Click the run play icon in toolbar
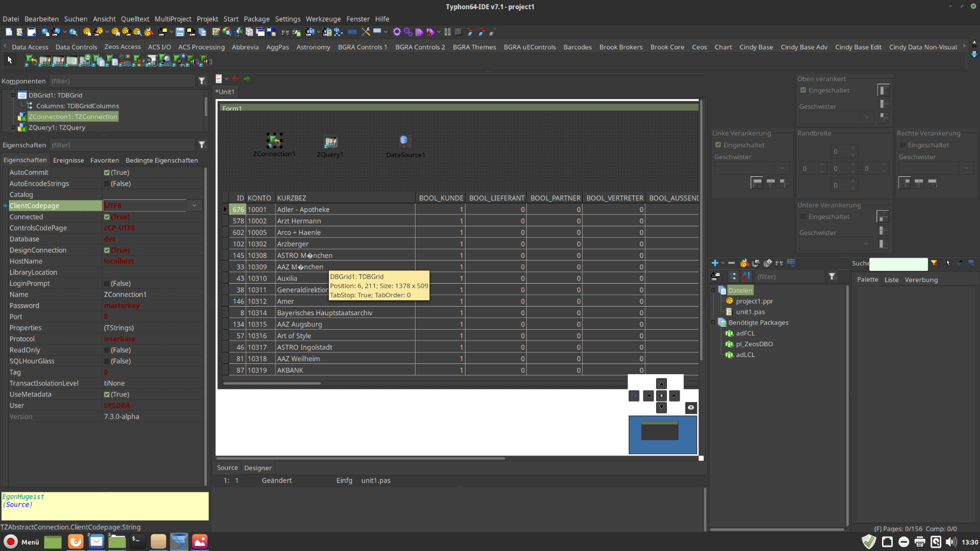980x551 pixels. click(x=419, y=32)
